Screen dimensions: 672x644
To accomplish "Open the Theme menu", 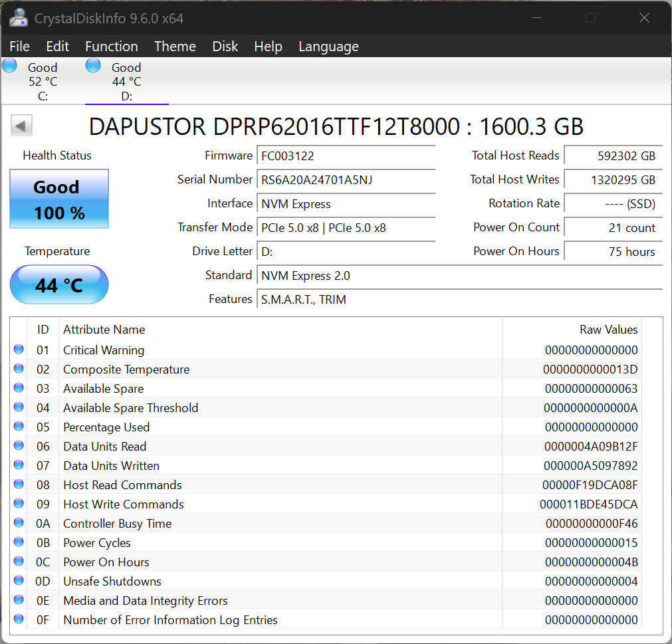I will pos(175,47).
